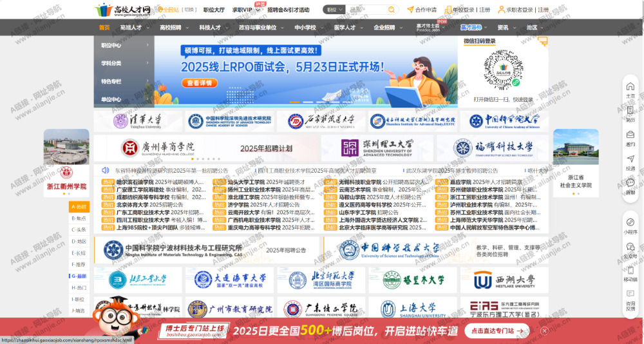
Task: Open the 职位 search type dropdown
Action: (334, 10)
